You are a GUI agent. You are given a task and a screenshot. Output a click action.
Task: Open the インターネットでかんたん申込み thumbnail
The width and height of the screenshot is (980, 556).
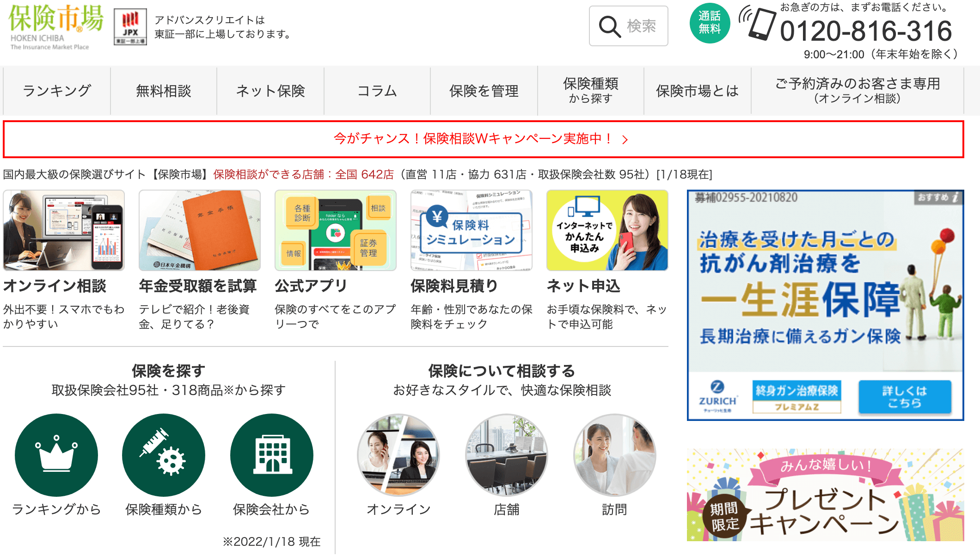tap(607, 230)
